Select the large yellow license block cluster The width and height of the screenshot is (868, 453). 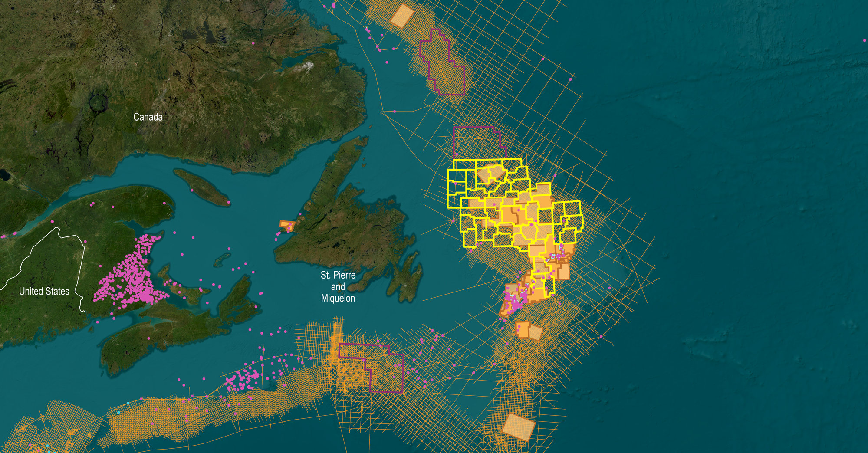[512, 208]
